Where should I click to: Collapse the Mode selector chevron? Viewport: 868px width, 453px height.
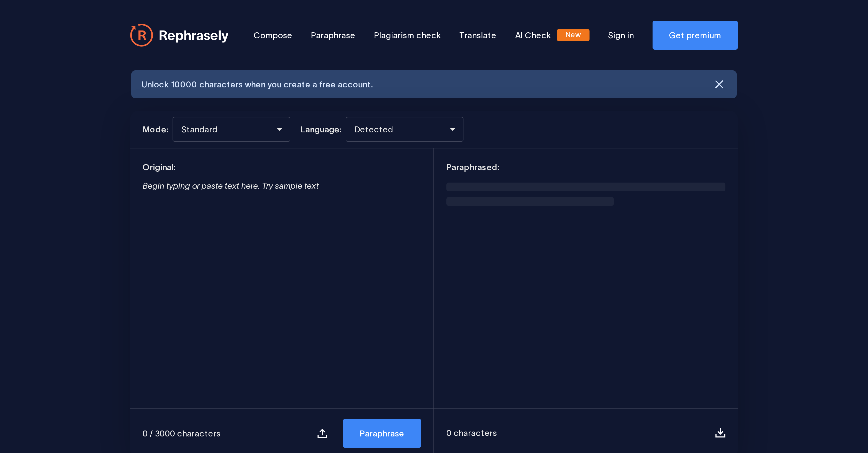click(x=280, y=129)
